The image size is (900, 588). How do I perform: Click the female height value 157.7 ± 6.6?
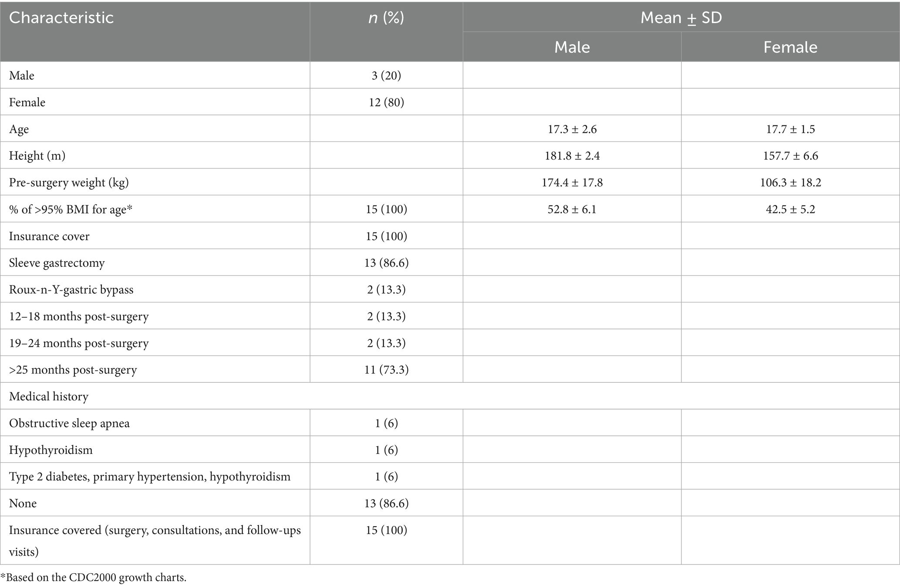(x=790, y=156)
